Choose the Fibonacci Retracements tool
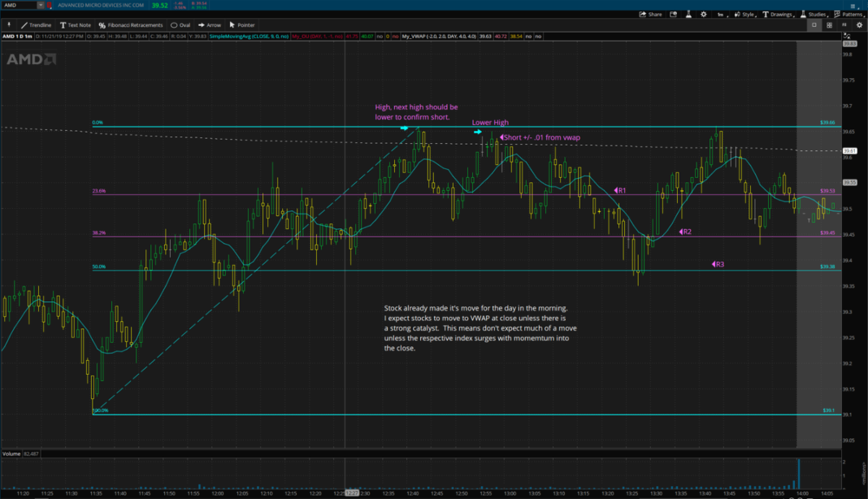The width and height of the screenshot is (868, 499). (130, 25)
